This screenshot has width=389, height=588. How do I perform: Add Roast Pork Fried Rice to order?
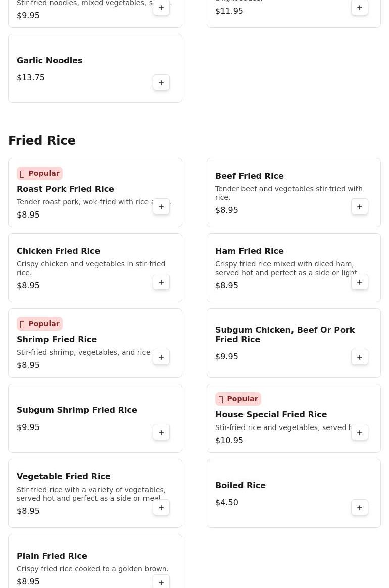(x=161, y=207)
